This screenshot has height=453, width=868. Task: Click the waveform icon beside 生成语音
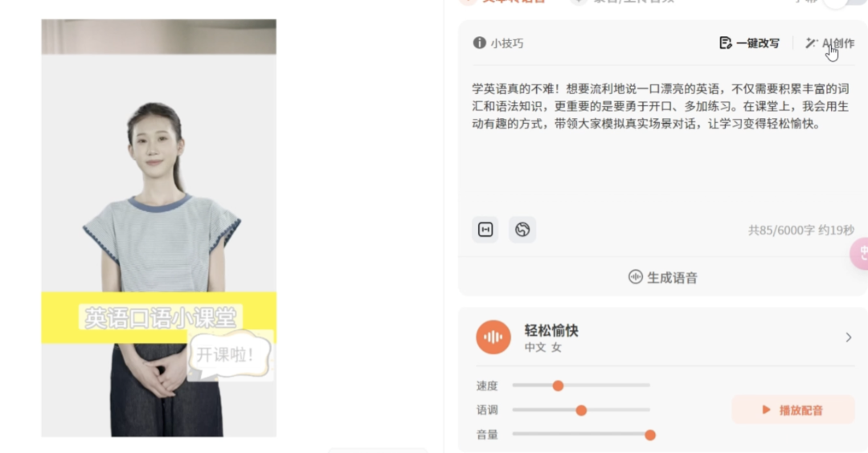tap(636, 276)
